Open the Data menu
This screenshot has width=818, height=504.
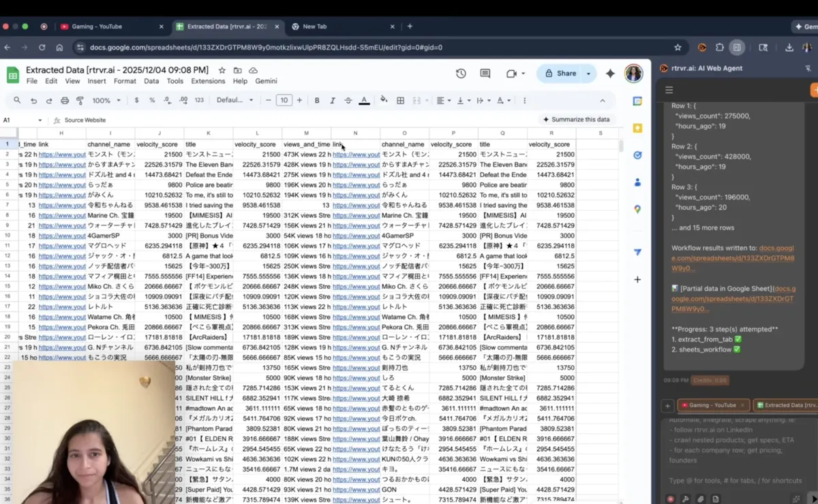151,81
